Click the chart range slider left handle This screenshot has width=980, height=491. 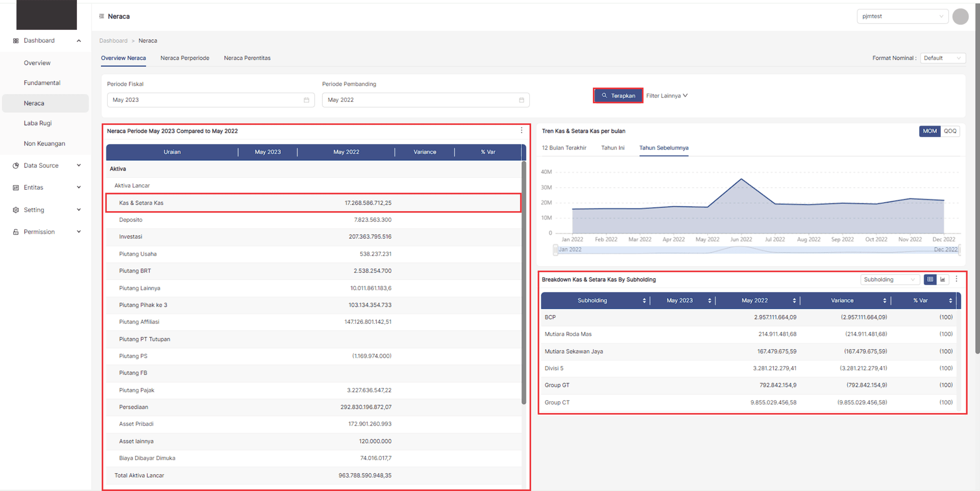click(555, 249)
